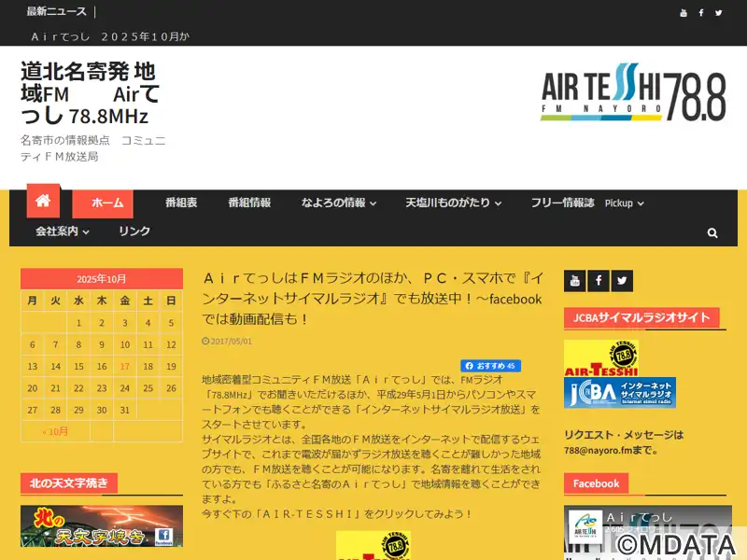Open the リンク menu item
The width and height of the screenshot is (747, 560).
click(134, 231)
